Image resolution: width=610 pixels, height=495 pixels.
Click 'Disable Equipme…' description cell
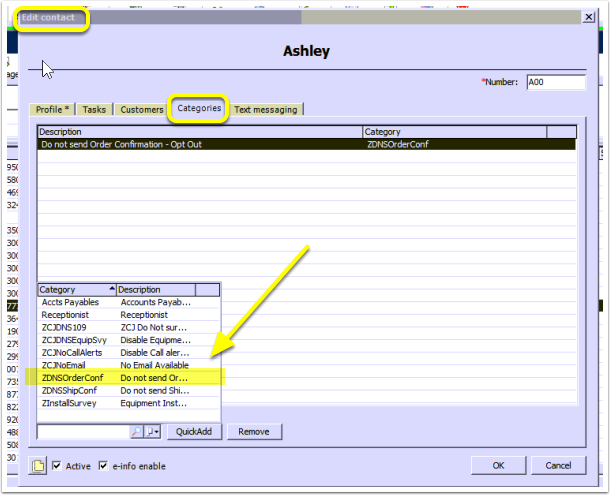click(x=156, y=340)
